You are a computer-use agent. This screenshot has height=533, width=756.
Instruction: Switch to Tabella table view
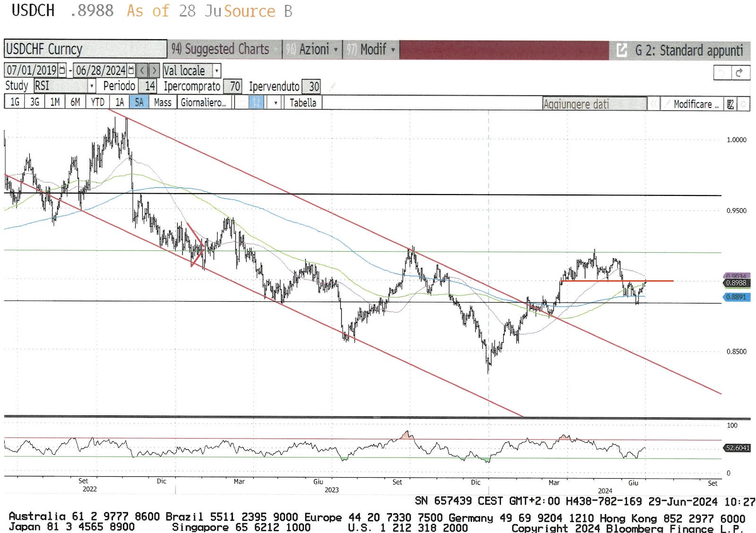pyautogui.click(x=303, y=102)
